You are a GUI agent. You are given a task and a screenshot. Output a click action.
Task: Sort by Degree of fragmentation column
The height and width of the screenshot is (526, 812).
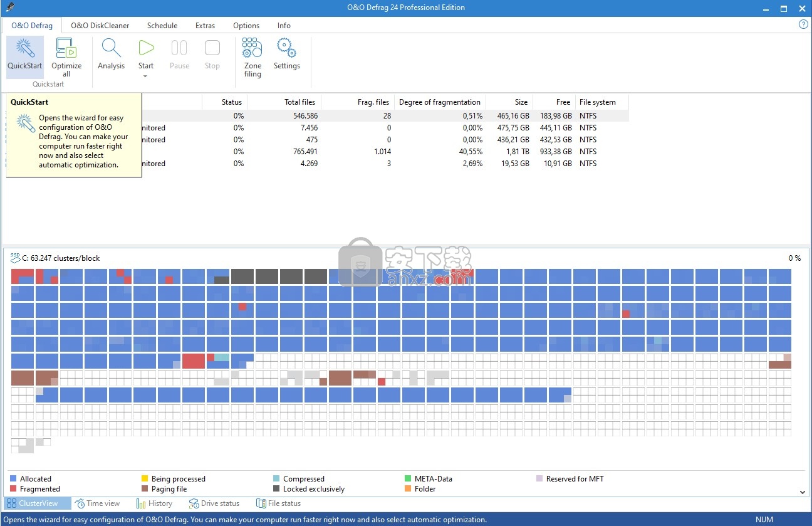[x=440, y=102]
